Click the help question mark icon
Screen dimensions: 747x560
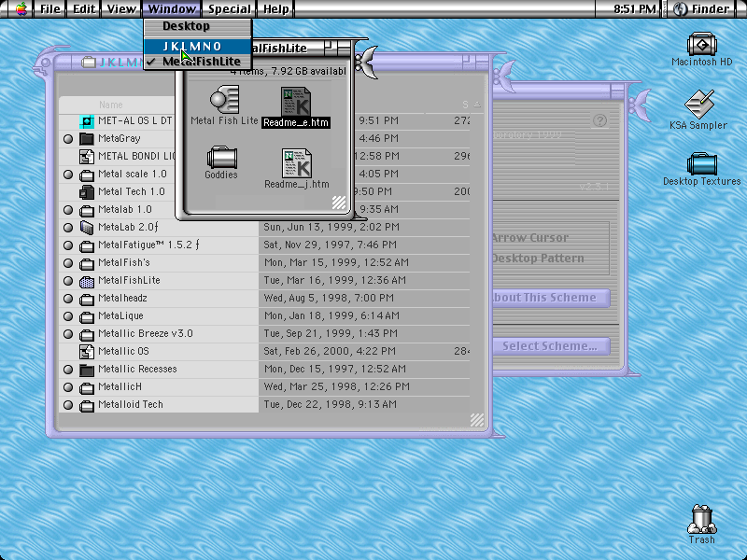point(599,120)
